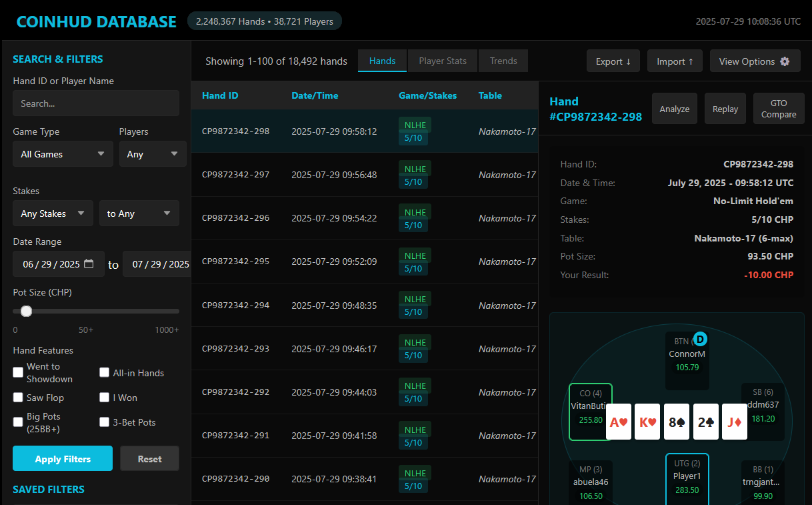Check the 3-Bet Pots filter
This screenshot has width=812, height=505.
coord(105,422)
